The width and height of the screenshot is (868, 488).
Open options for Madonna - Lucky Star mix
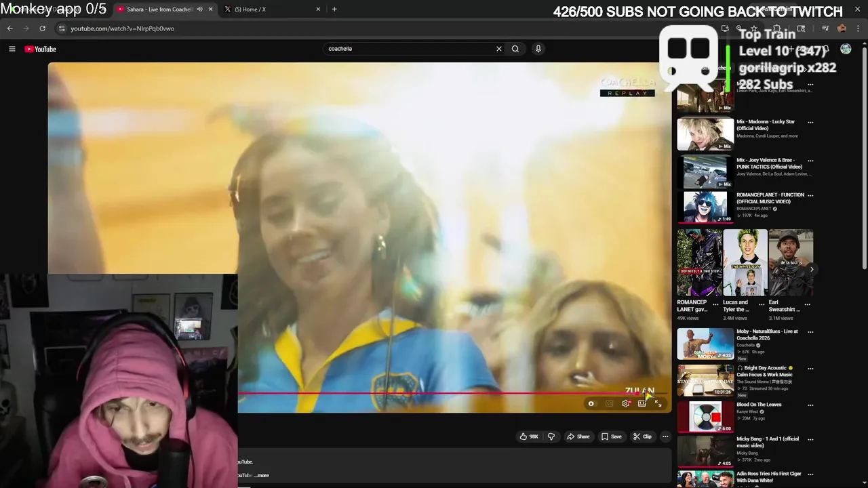(x=810, y=123)
